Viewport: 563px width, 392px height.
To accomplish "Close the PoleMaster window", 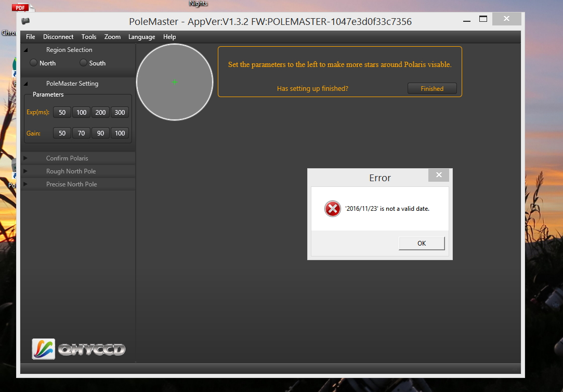I will pos(507,19).
